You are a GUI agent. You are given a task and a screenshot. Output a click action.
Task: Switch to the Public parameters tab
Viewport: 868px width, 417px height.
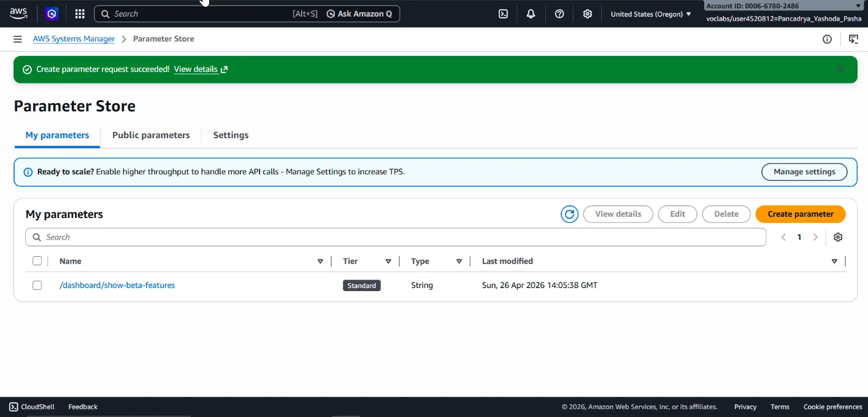[151, 135]
